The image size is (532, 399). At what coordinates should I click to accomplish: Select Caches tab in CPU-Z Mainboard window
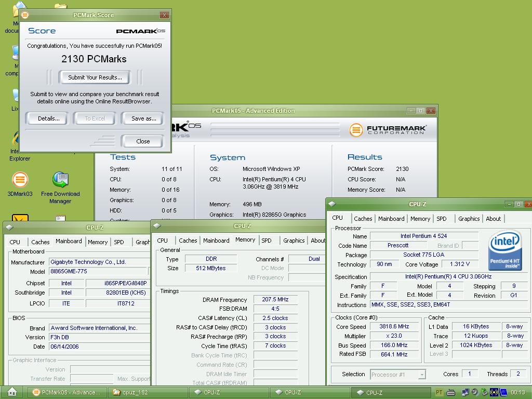40,242
